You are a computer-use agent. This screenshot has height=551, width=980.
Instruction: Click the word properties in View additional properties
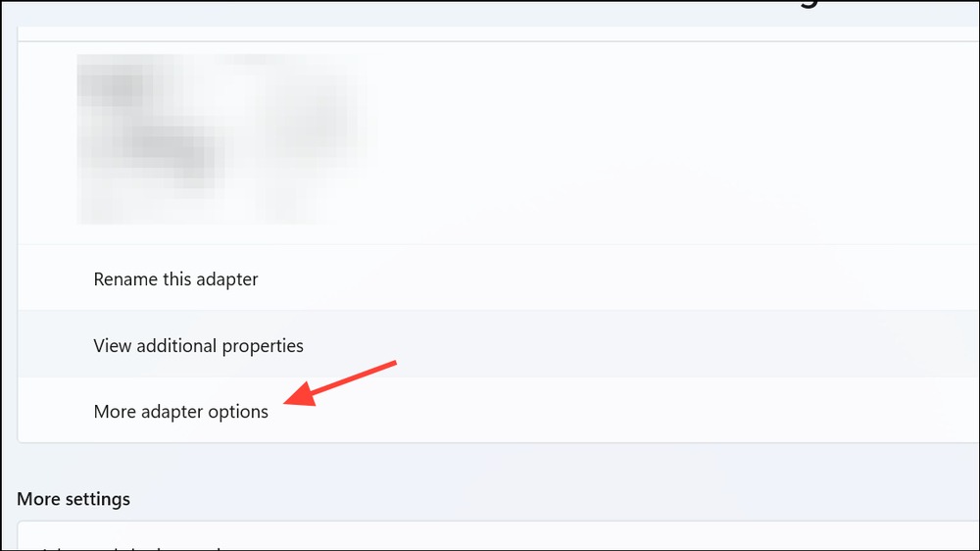point(263,346)
